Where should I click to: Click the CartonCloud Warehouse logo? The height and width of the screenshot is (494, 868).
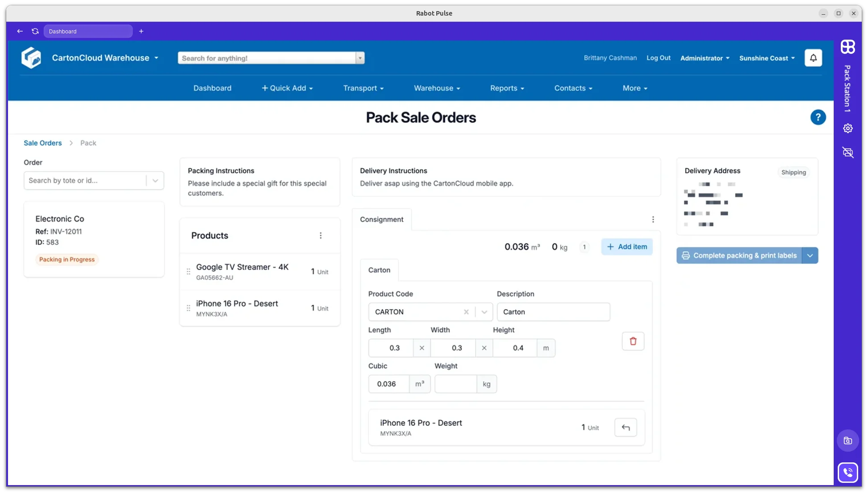(31, 57)
